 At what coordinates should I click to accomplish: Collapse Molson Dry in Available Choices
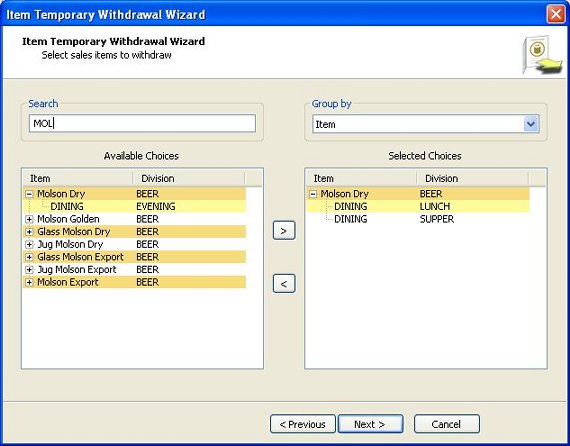pos(29,194)
